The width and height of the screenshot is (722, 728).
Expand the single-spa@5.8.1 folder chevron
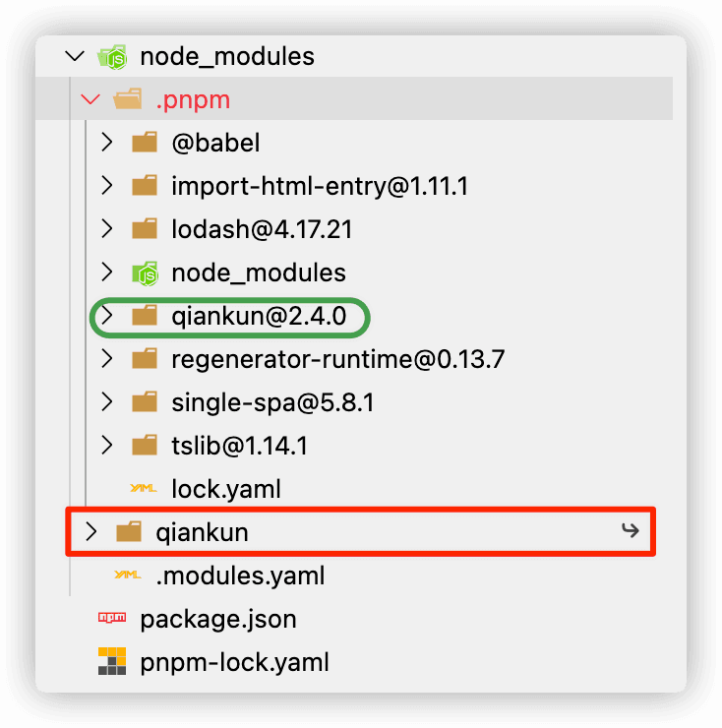point(106,402)
